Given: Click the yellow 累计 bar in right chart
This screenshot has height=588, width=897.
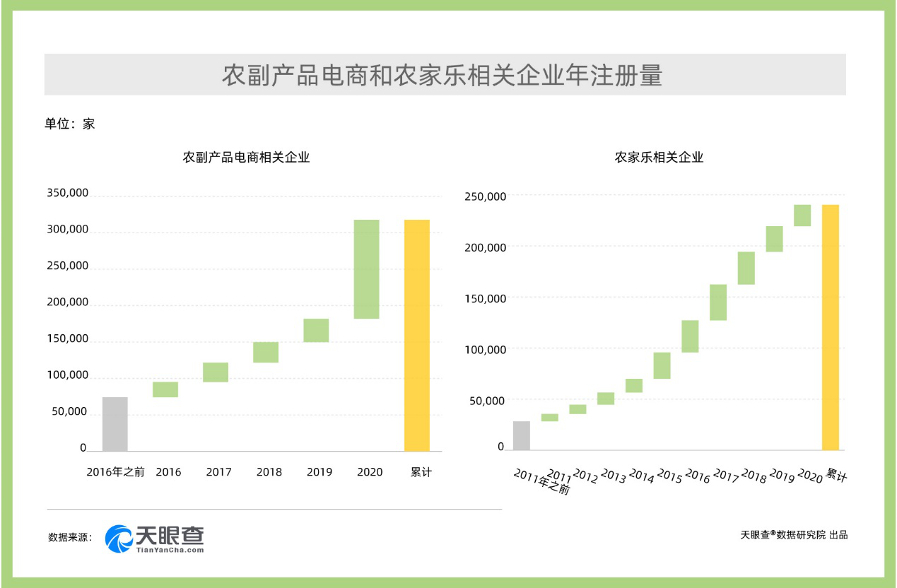Looking at the screenshot, I should 831,327.
